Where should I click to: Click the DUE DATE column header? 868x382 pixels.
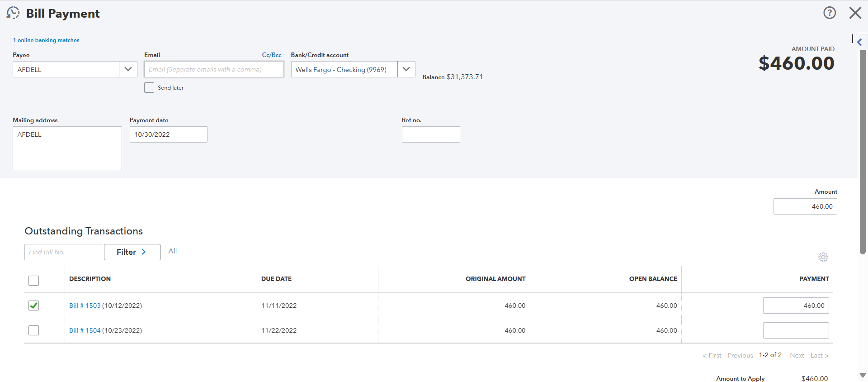[x=276, y=279]
